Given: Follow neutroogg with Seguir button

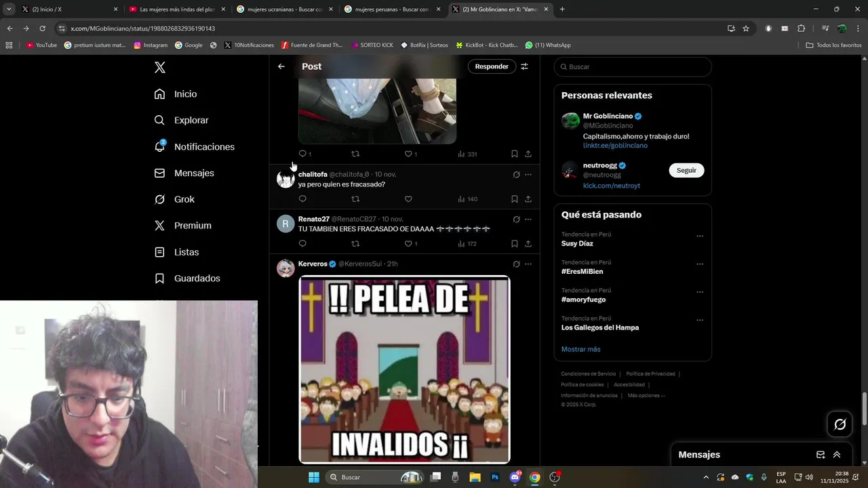Looking at the screenshot, I should [686, 170].
